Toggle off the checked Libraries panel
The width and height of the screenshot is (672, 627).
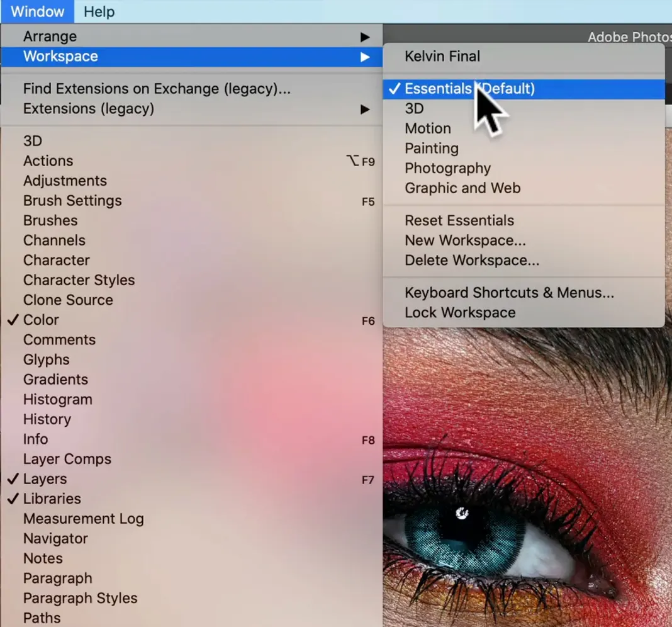(191, 499)
